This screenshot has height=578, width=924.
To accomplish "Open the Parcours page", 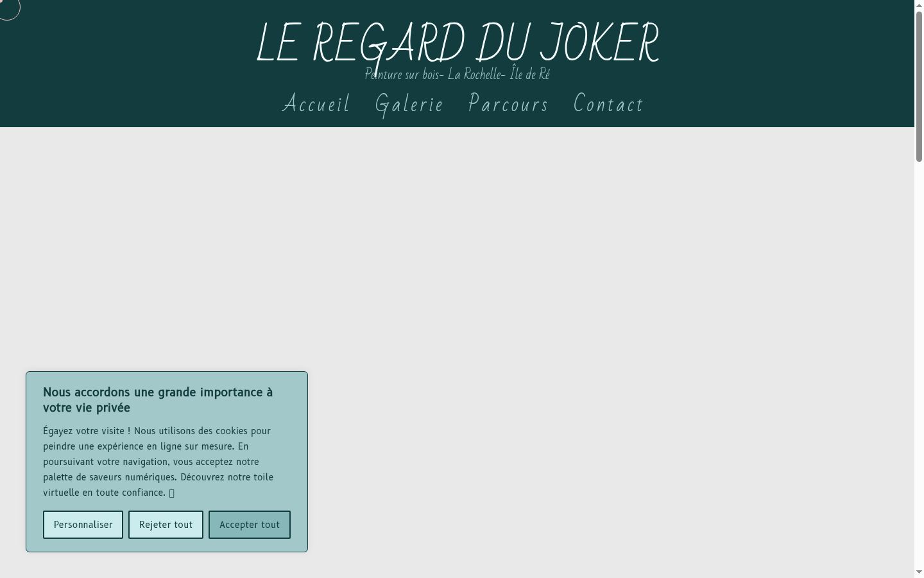I will (x=508, y=104).
